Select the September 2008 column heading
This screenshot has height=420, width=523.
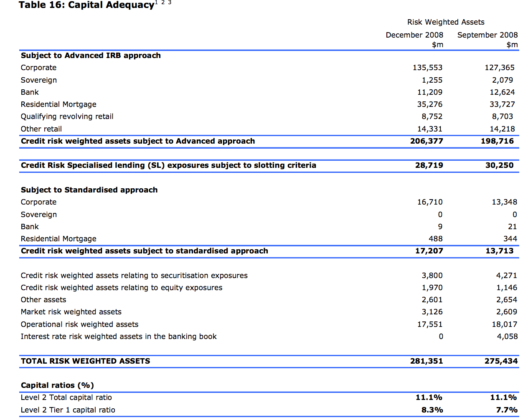click(487, 35)
